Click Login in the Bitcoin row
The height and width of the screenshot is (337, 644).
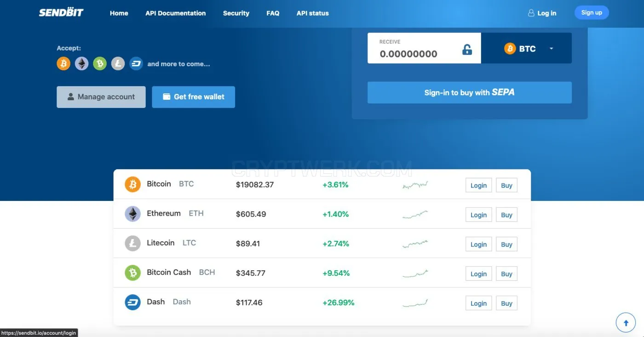[478, 185]
